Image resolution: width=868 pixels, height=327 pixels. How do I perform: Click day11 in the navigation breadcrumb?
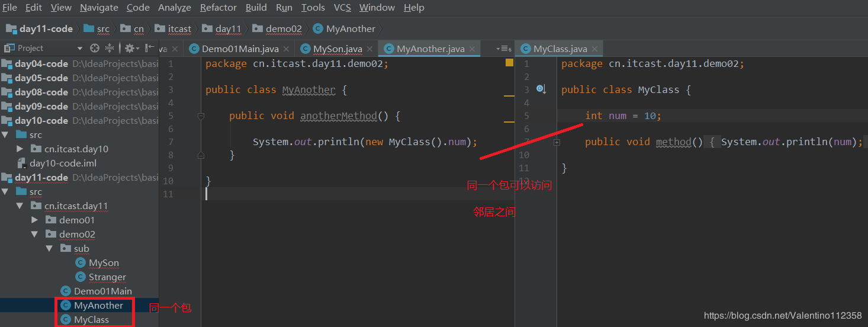click(221, 28)
